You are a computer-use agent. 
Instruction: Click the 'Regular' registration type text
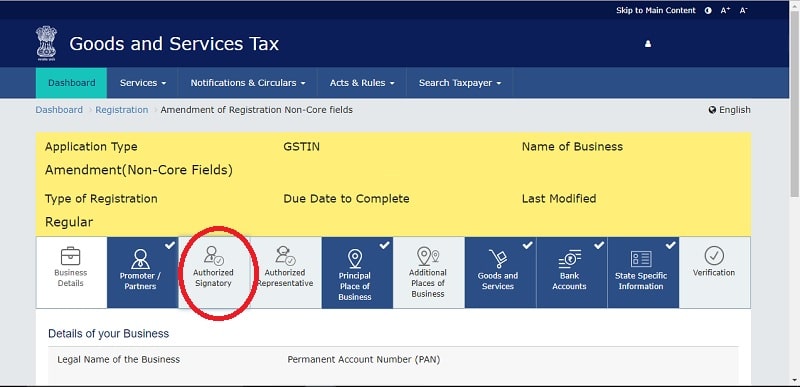[69, 222]
